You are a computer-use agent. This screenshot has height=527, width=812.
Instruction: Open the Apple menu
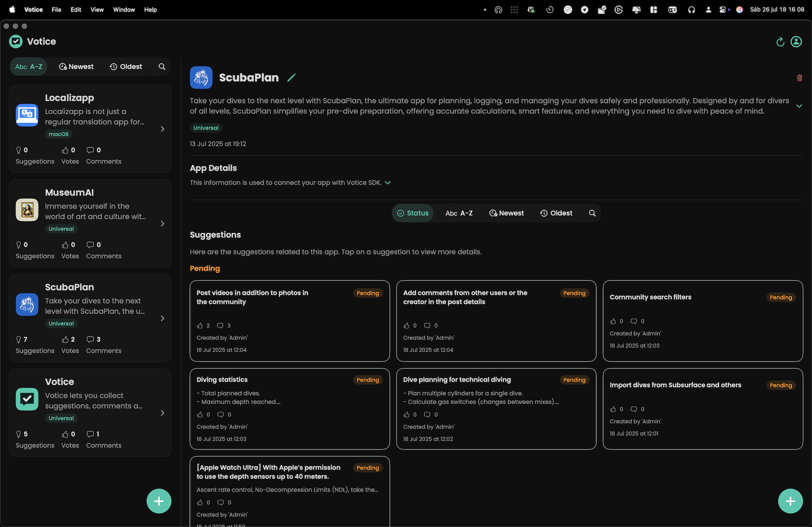point(12,10)
